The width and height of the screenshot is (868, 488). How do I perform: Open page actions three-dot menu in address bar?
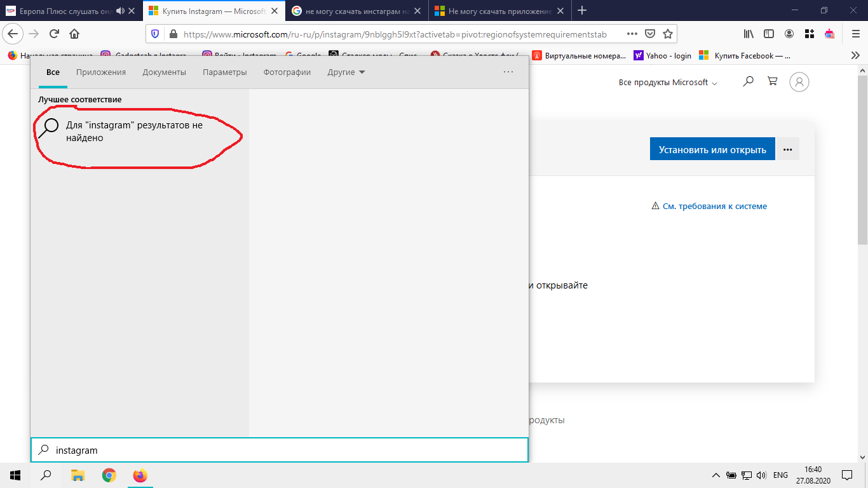tap(632, 34)
